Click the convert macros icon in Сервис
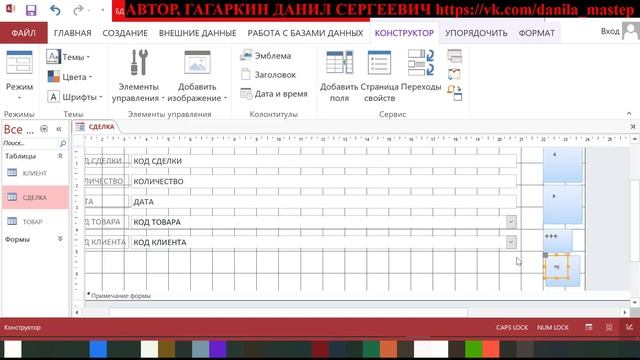640x360 pixels. (455, 93)
